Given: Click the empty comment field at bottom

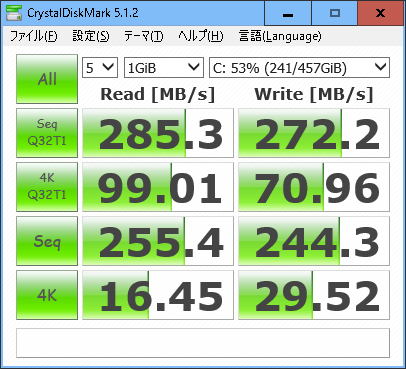Looking at the screenshot, I should (203, 343).
